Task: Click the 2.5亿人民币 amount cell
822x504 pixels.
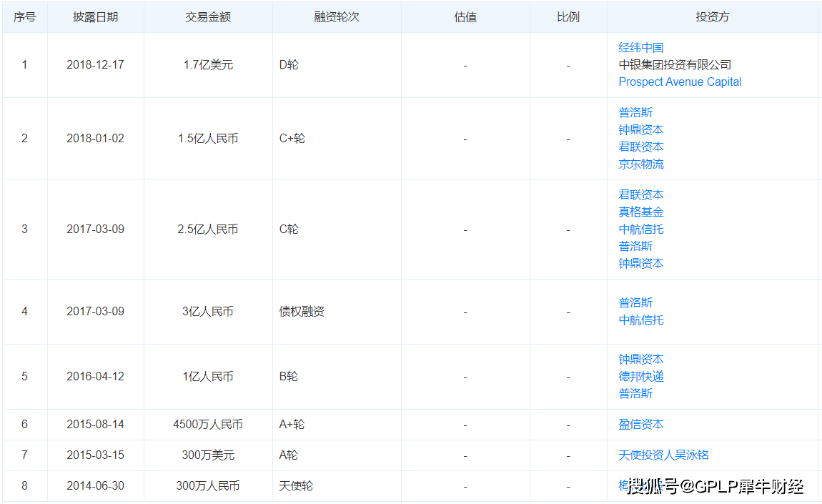Action: click(208, 229)
